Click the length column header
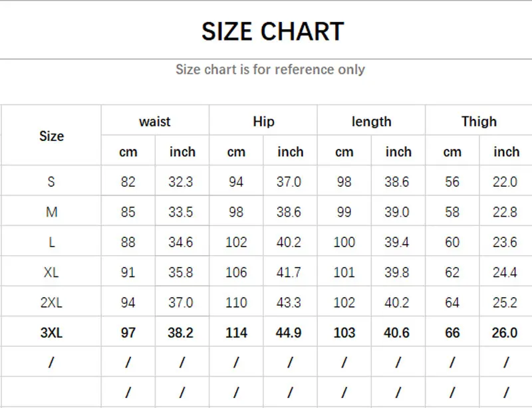Viewport: 532px width, 408px height. point(372,122)
